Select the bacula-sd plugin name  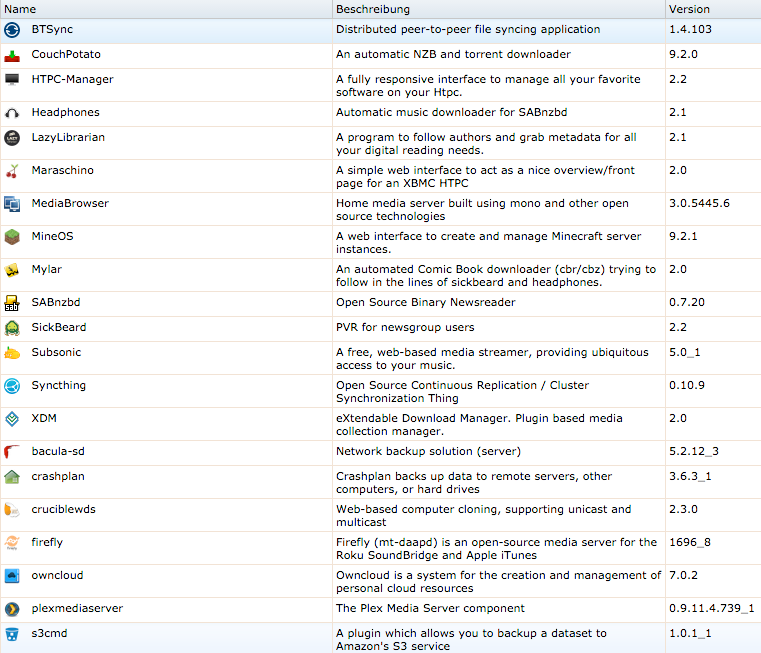58,451
